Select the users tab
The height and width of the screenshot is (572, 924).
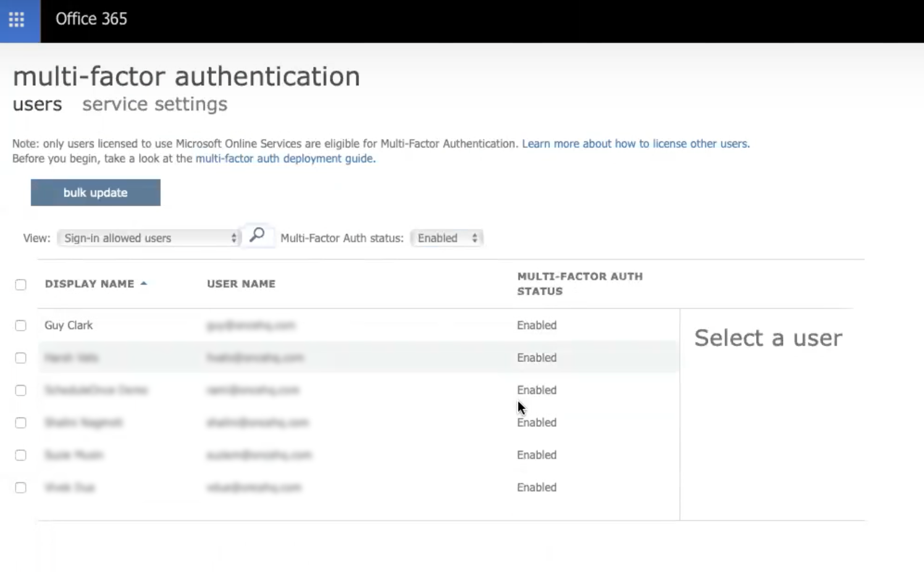pyautogui.click(x=37, y=104)
